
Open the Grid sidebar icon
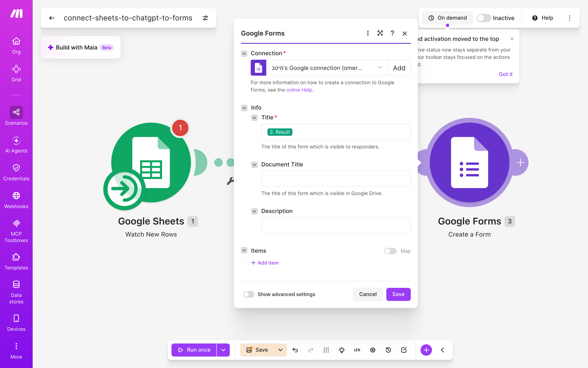point(16,69)
